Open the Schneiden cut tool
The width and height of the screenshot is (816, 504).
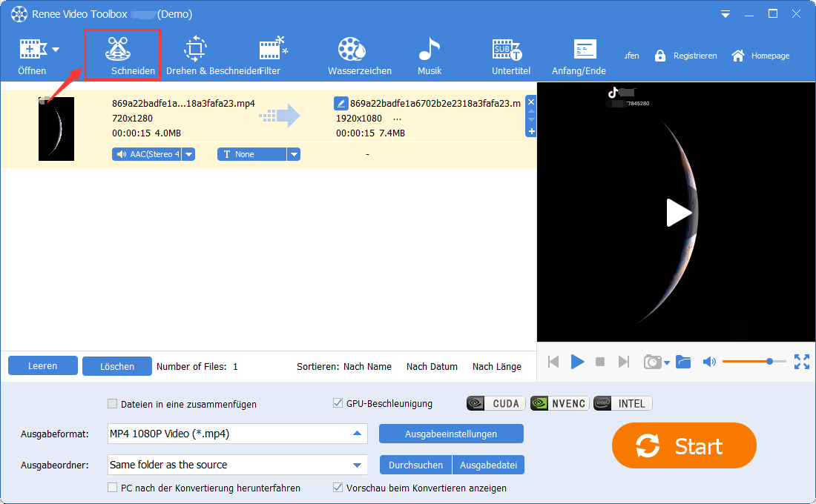click(122, 55)
